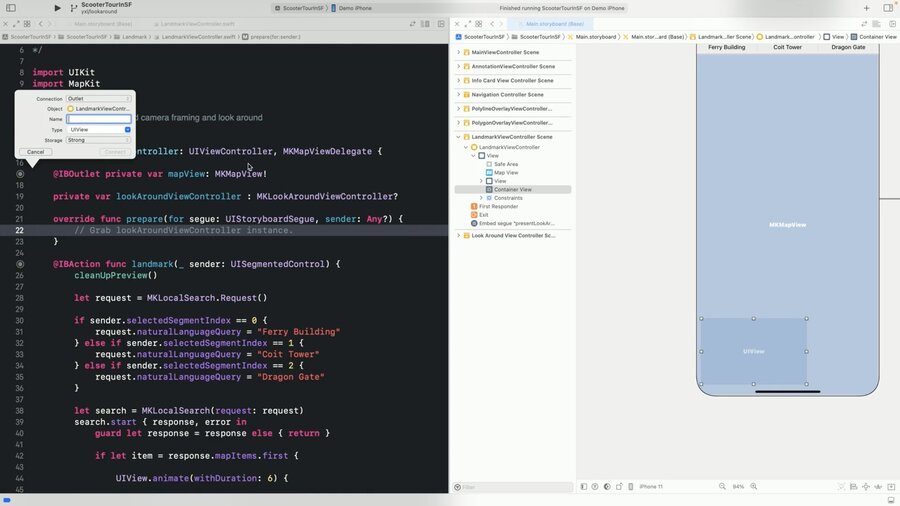Click the source control branch icon beside ScooterTourInSF
The image size is (900, 506).
pos(73,8)
